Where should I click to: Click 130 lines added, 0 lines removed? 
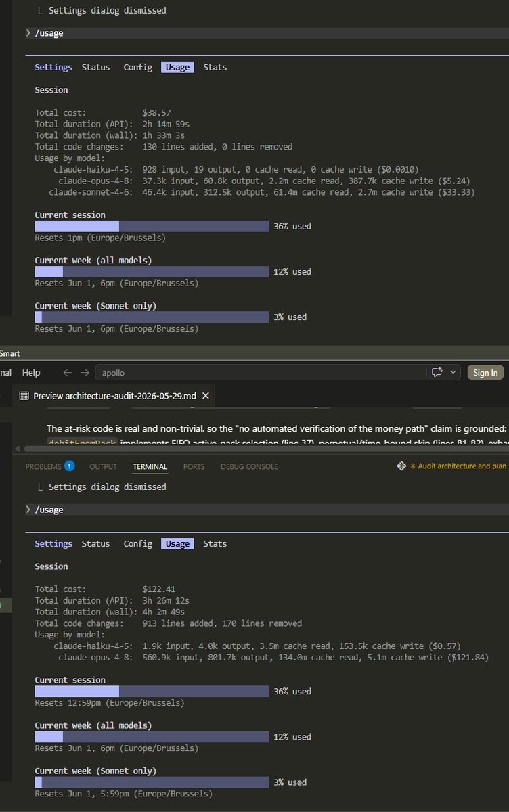217,147
